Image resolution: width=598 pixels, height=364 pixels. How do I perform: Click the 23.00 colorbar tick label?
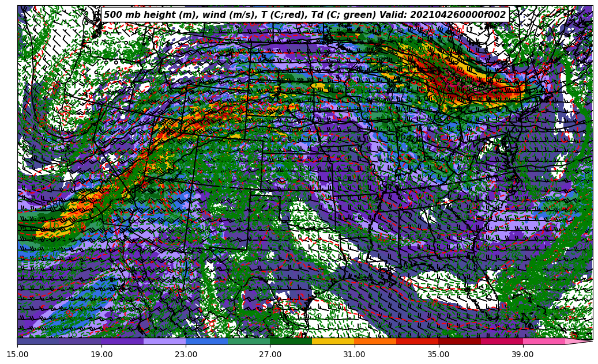(186, 354)
